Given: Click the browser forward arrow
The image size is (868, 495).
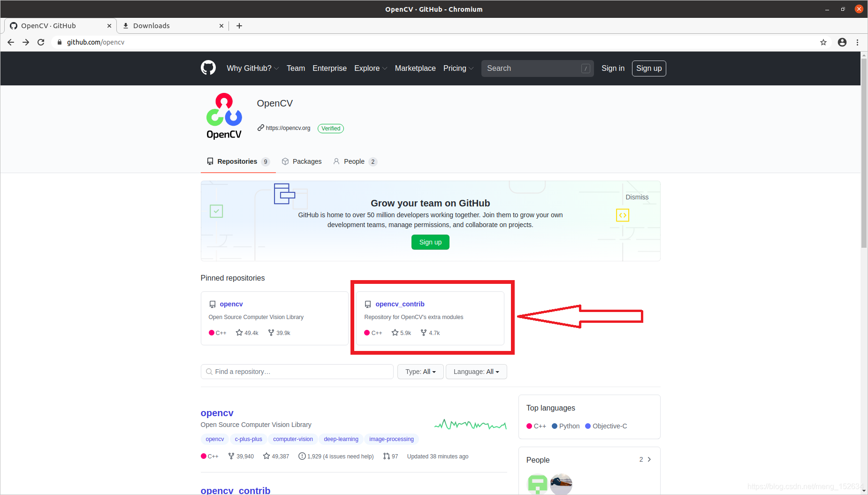Looking at the screenshot, I should (26, 42).
